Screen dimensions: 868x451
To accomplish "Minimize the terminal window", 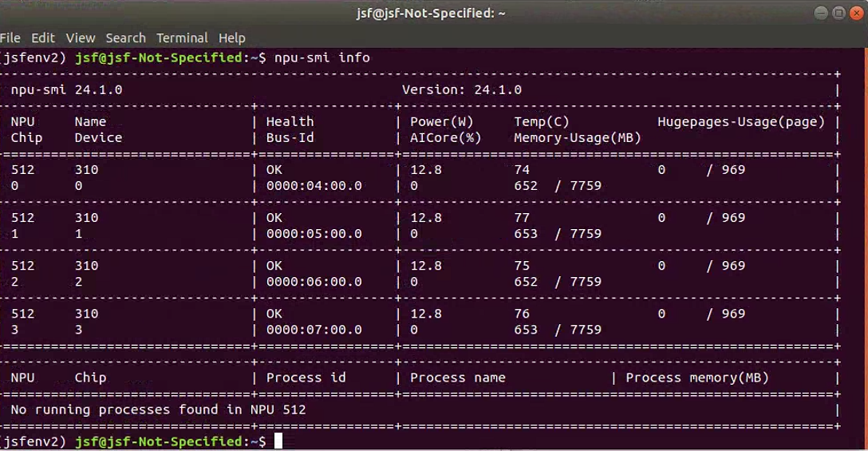I will tap(821, 13).
